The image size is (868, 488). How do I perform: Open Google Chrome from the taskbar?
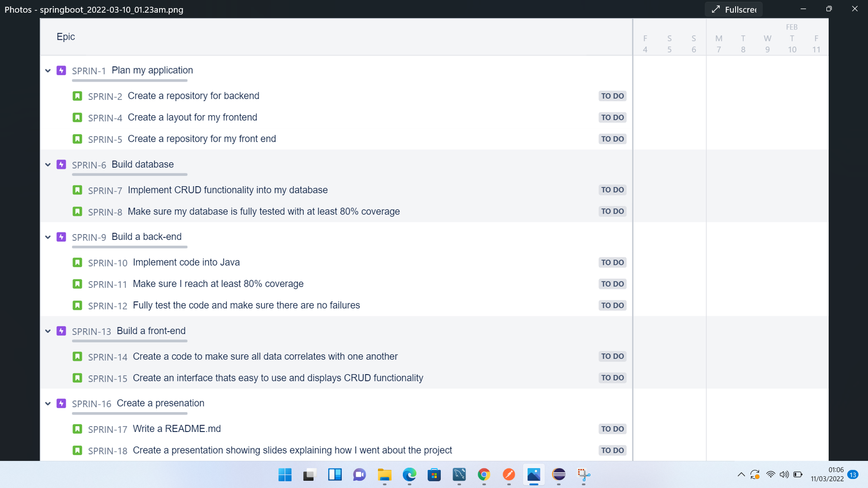tap(484, 475)
